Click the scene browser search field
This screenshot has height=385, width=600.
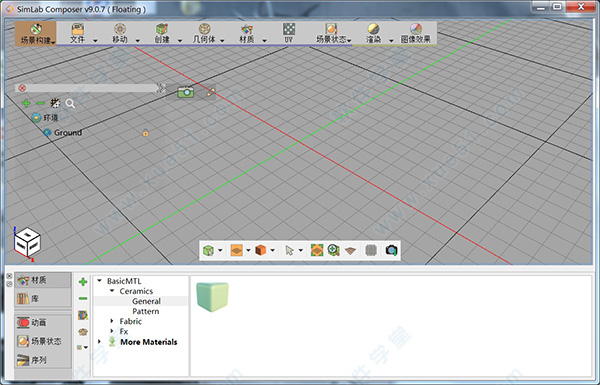click(x=91, y=88)
